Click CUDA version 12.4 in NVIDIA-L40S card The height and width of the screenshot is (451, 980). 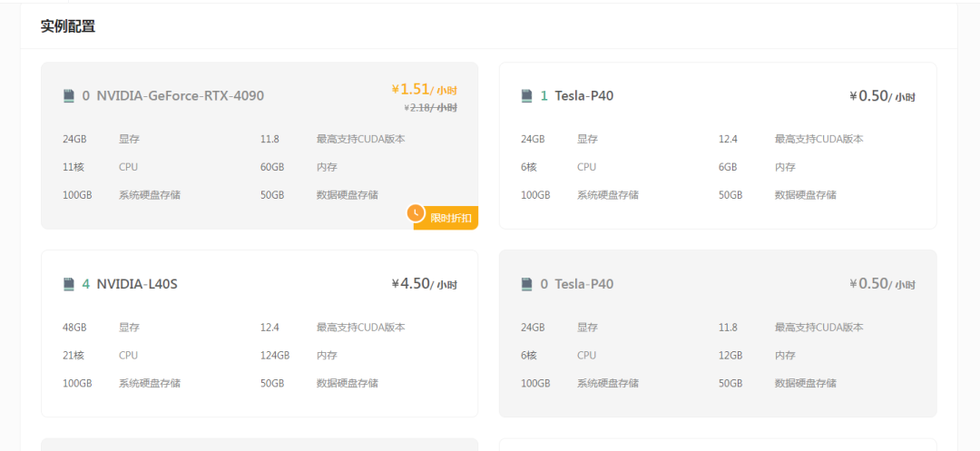tap(269, 328)
